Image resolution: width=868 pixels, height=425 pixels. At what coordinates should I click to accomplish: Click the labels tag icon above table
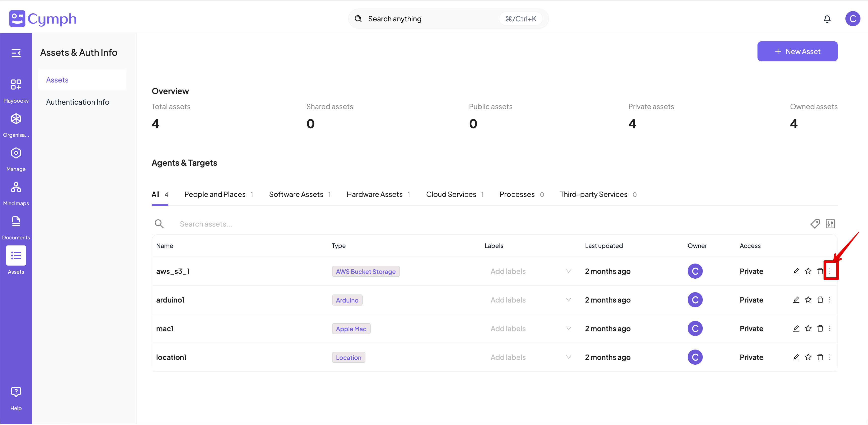815,224
